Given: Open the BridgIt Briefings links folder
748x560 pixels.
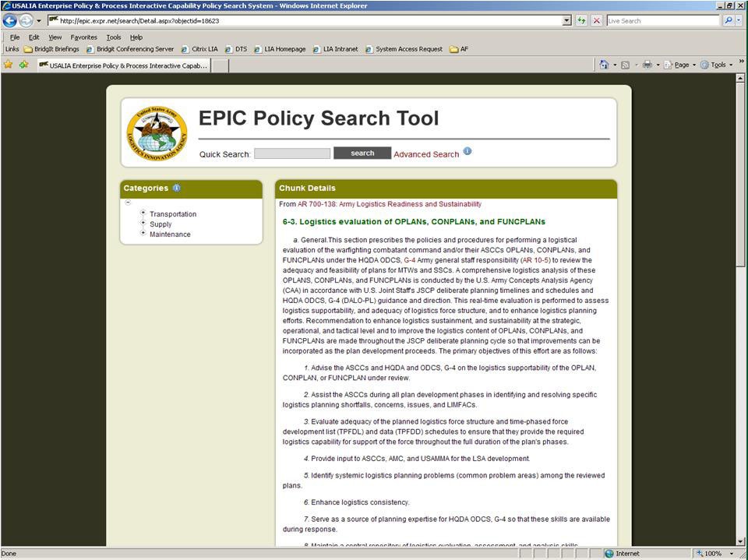Looking at the screenshot, I should [51, 49].
